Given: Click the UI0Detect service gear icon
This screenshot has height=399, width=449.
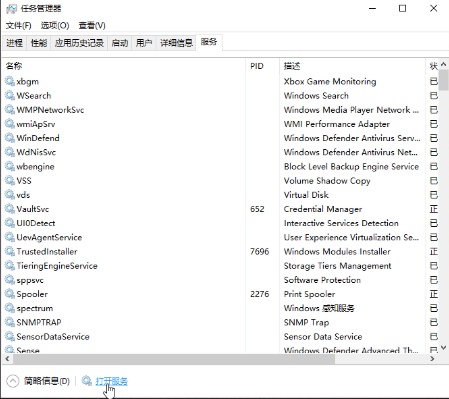Looking at the screenshot, I should pyautogui.click(x=10, y=223).
